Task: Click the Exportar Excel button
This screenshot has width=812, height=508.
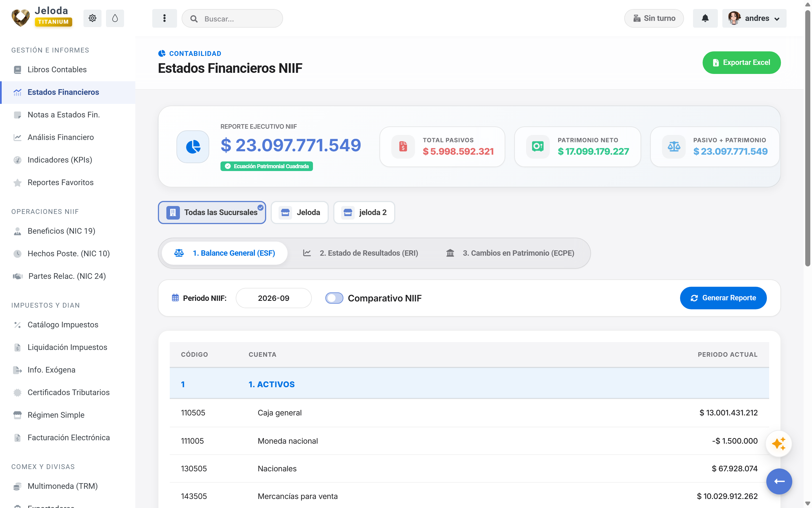Action: (741, 62)
